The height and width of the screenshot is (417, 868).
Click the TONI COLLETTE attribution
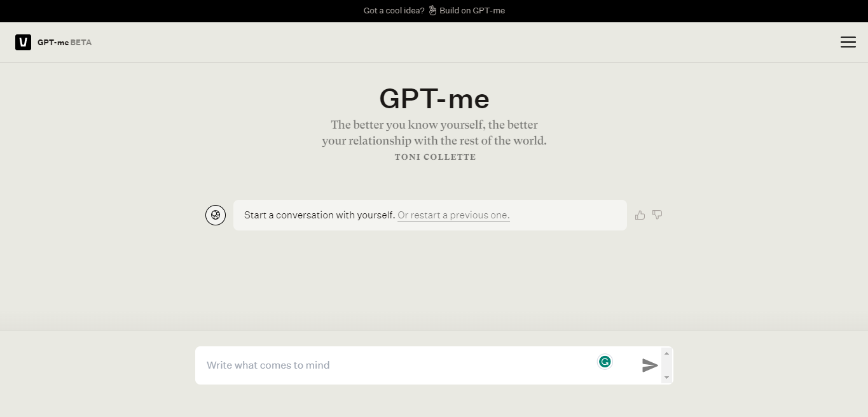[x=435, y=157]
